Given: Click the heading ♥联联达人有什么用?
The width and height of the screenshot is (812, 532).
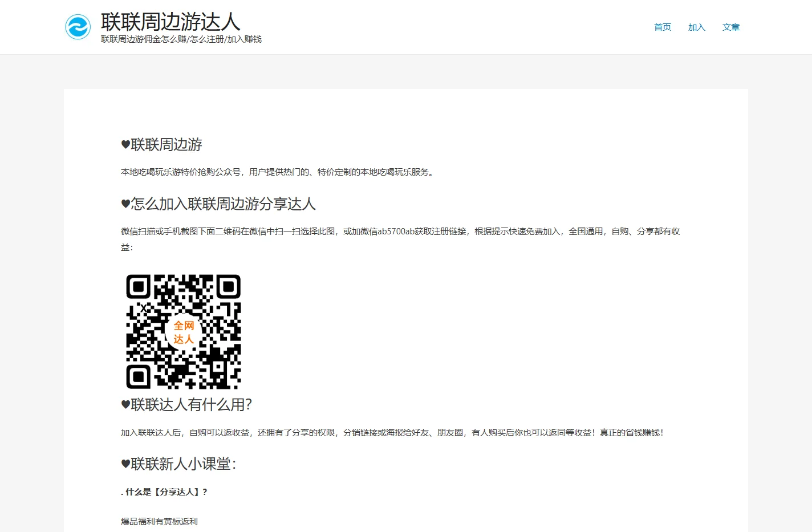Looking at the screenshot, I should (186, 405).
